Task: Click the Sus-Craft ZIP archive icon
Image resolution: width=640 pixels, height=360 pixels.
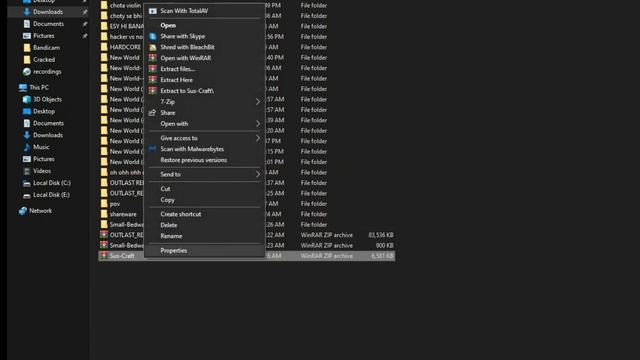Action: pos(104,256)
